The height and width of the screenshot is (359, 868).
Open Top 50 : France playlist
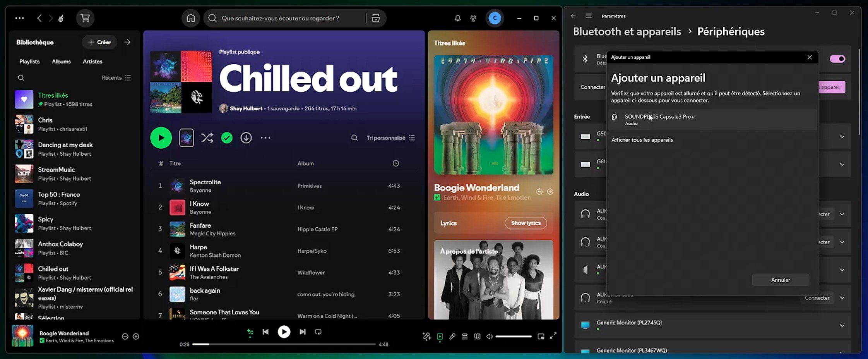pos(74,199)
